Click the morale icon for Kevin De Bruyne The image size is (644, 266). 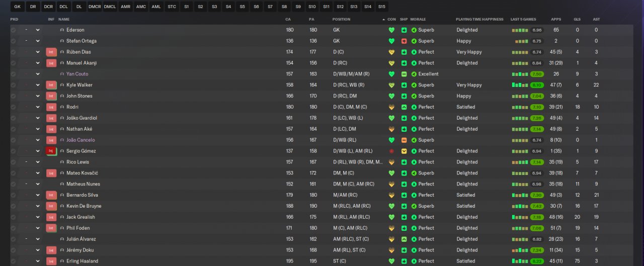point(414,206)
